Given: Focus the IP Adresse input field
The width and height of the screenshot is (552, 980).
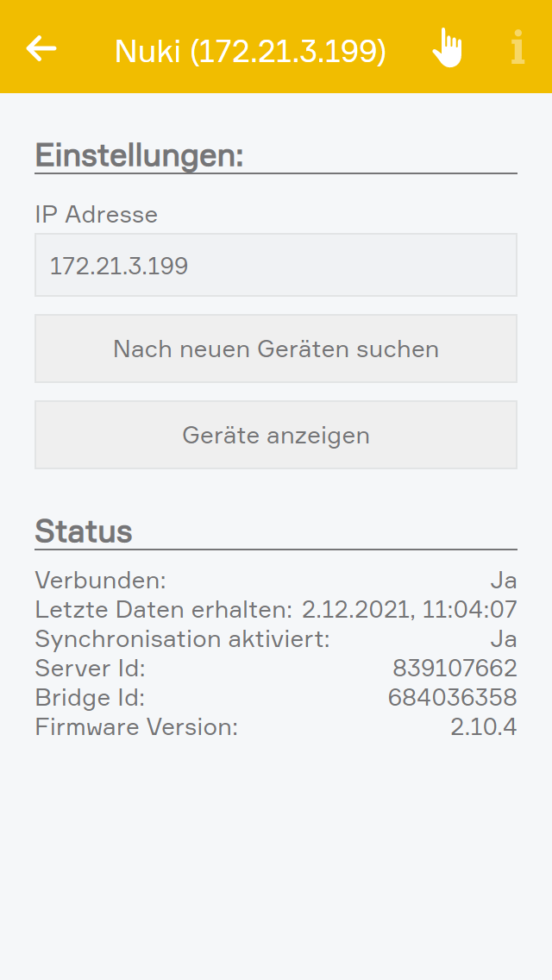Looking at the screenshot, I should (276, 265).
